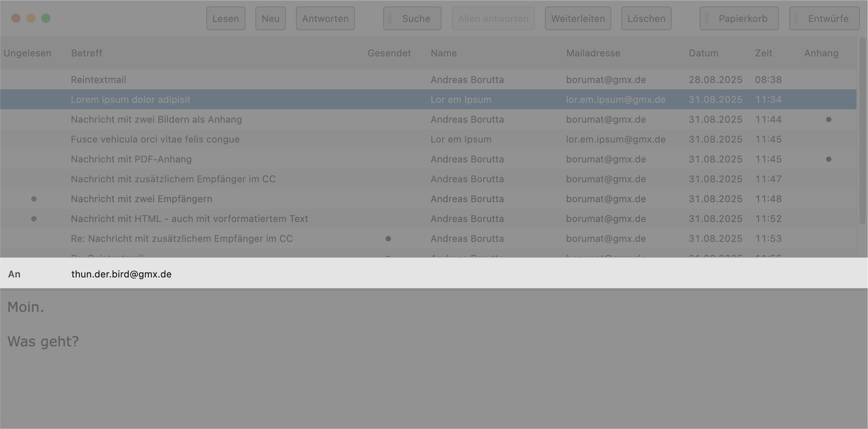Click attachment dot on zwei Bildern row

point(828,120)
